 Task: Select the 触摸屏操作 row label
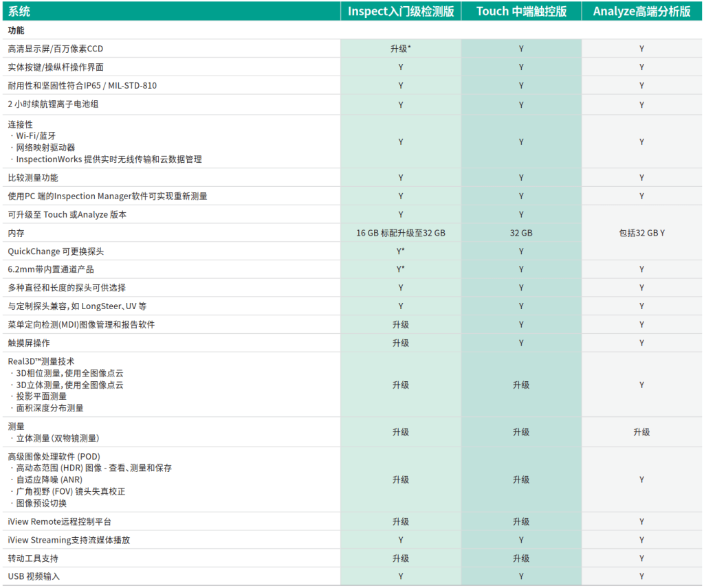coord(29,343)
